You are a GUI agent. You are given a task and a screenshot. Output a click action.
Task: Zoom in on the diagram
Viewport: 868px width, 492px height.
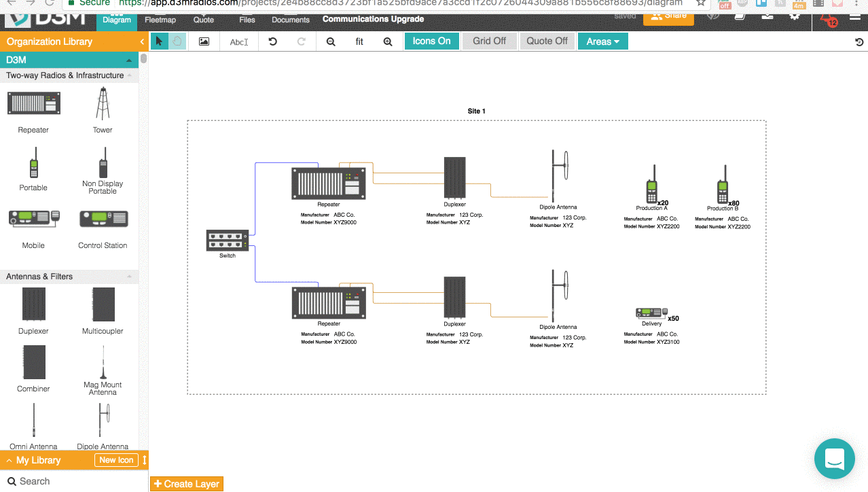coord(387,41)
